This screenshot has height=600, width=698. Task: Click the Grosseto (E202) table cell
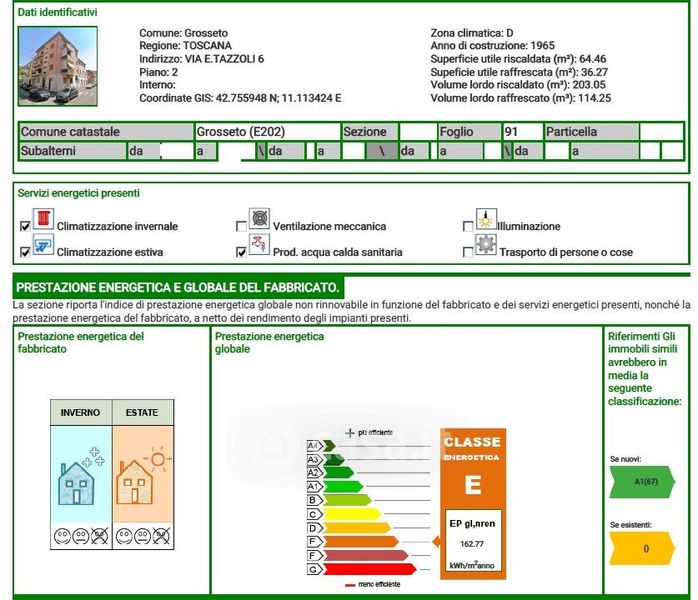click(x=268, y=132)
